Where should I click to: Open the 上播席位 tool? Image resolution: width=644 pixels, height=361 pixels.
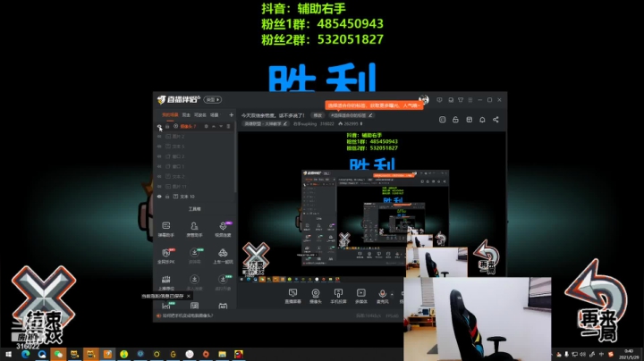pos(166,282)
